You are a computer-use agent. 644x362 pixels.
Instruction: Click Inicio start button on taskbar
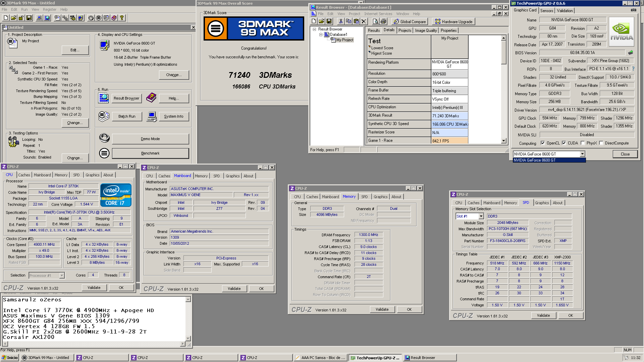click(x=9, y=358)
